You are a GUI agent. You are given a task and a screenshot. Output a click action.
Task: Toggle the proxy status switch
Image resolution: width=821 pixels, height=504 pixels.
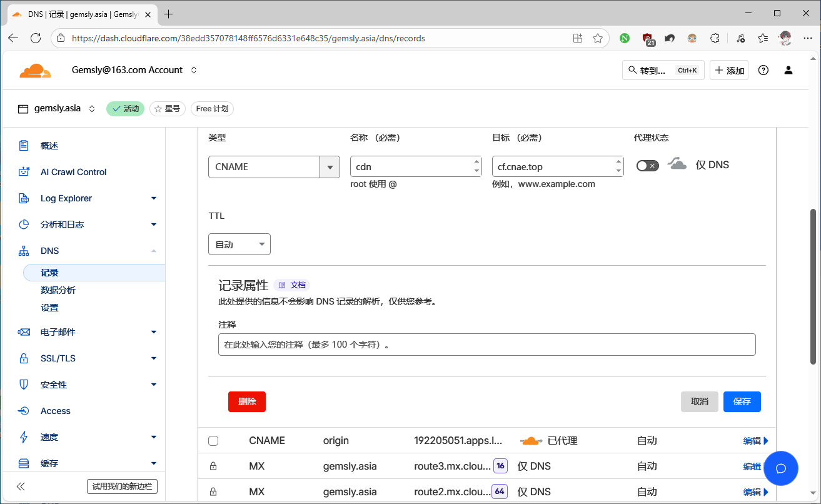click(x=647, y=166)
